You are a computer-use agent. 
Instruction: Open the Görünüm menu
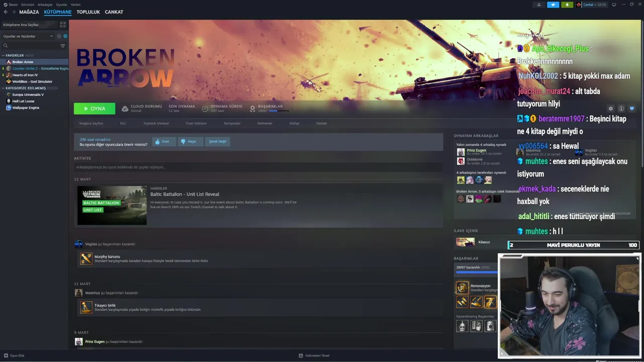point(28,5)
